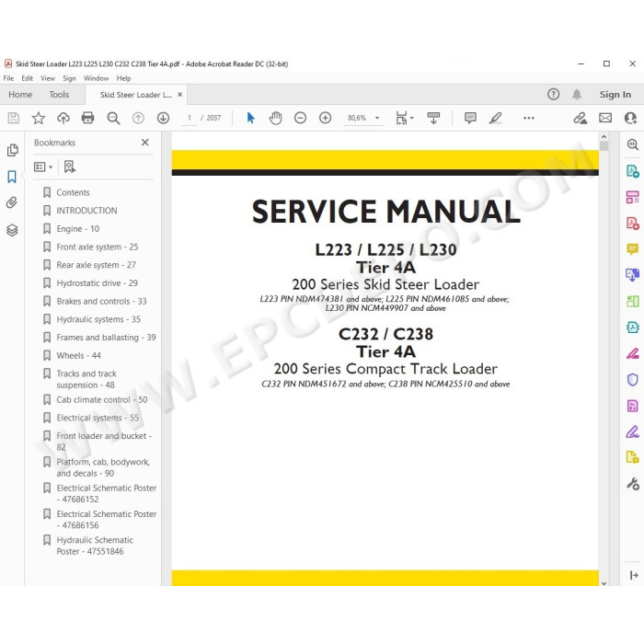Open the Help menu

[123, 78]
